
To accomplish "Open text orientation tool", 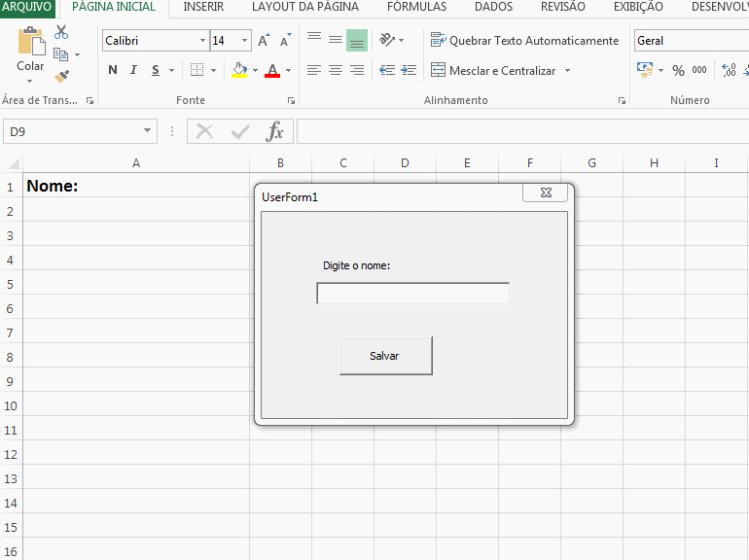I will [387, 40].
